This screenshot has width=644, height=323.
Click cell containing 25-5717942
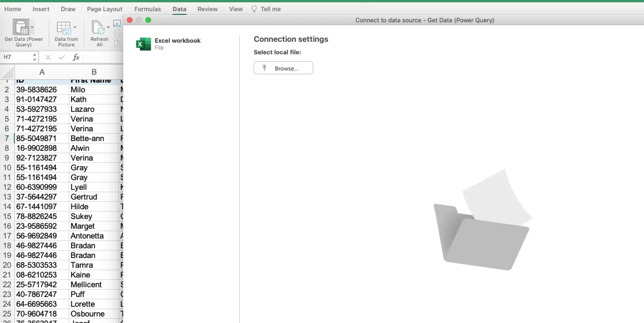(42, 284)
